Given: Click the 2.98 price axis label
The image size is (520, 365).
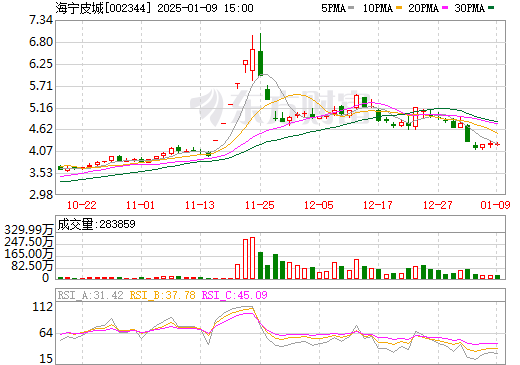Looking at the screenshot, I should click(41, 194).
